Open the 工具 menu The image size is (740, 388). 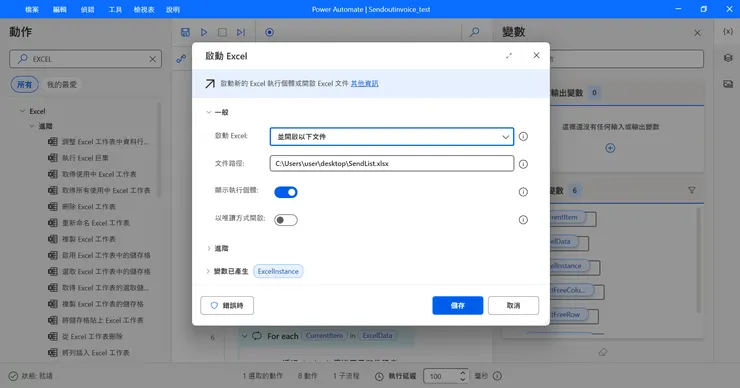click(x=115, y=9)
